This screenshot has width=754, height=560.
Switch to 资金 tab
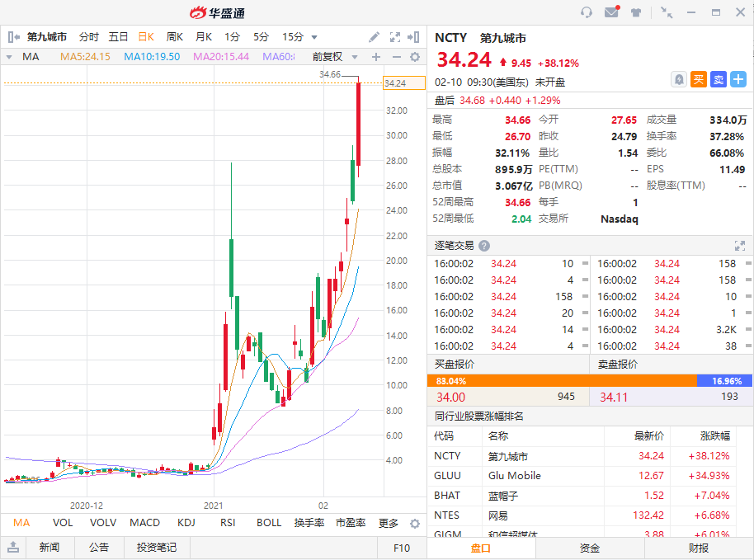click(590, 548)
